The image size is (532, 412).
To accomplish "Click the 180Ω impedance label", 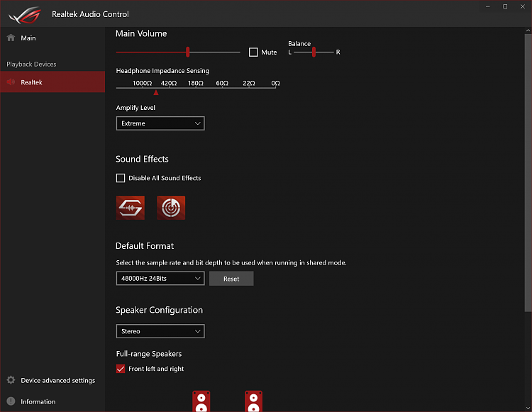I will [x=196, y=84].
